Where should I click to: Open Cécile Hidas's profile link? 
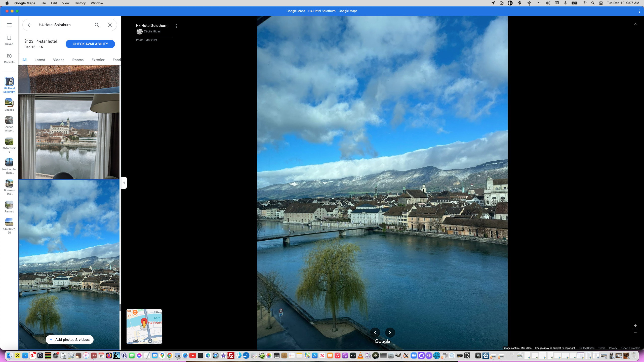pyautogui.click(x=152, y=31)
